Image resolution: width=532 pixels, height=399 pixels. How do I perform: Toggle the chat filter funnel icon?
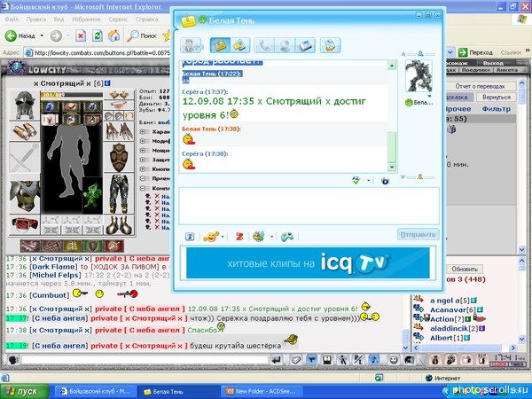tap(311, 360)
